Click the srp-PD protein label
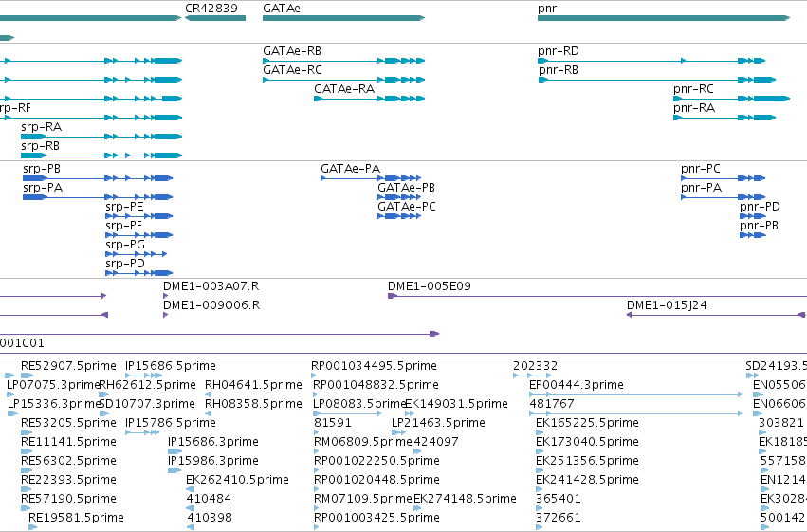807x532 pixels. tap(125, 264)
